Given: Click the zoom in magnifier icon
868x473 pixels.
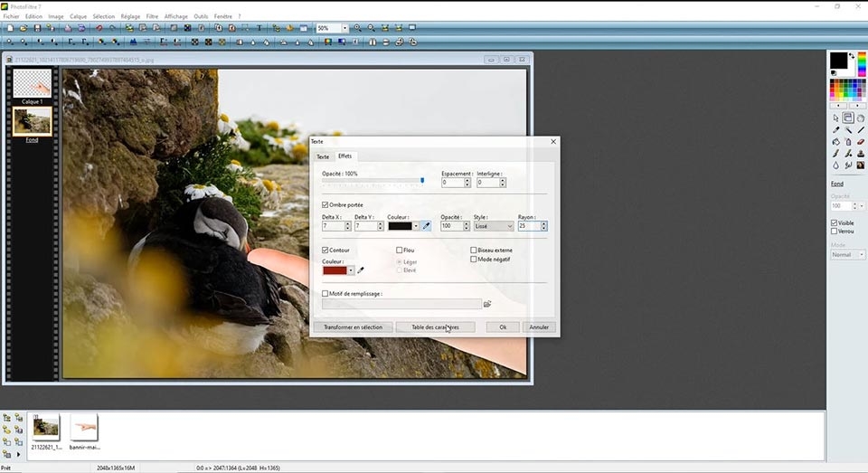Looking at the screenshot, I should 358,28.
